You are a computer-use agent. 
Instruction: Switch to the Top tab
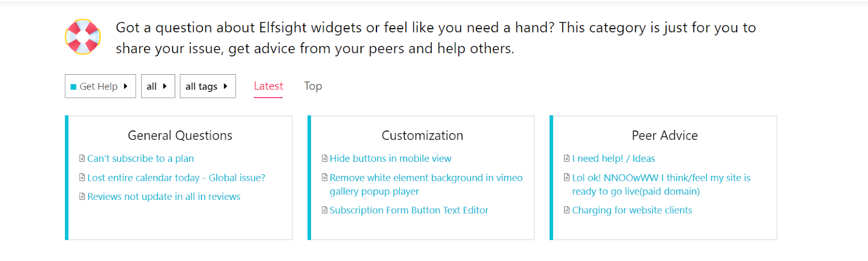click(x=313, y=86)
